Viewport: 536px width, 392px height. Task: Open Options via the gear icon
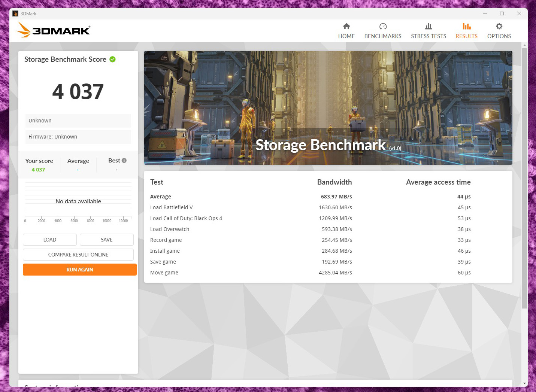(499, 26)
